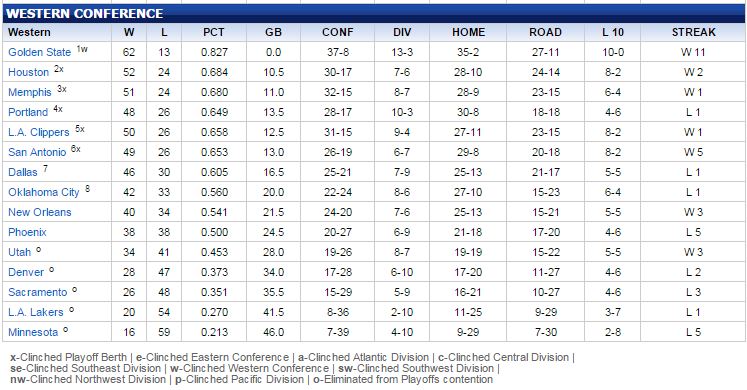Open the Sacramento team link
This screenshot has height=390, width=747.
point(38,292)
